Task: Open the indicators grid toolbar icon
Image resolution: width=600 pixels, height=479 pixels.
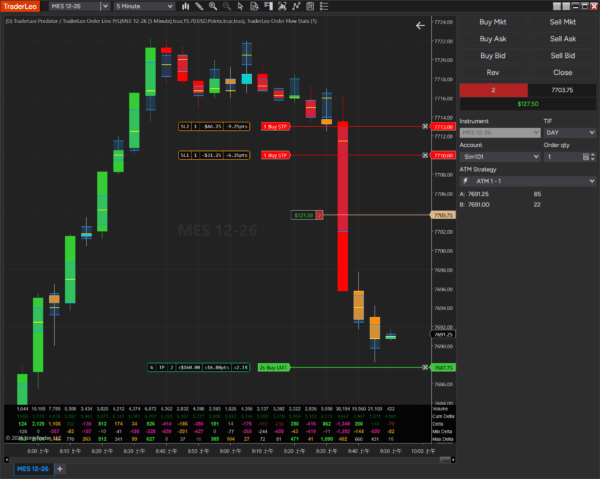Action: pos(310,6)
